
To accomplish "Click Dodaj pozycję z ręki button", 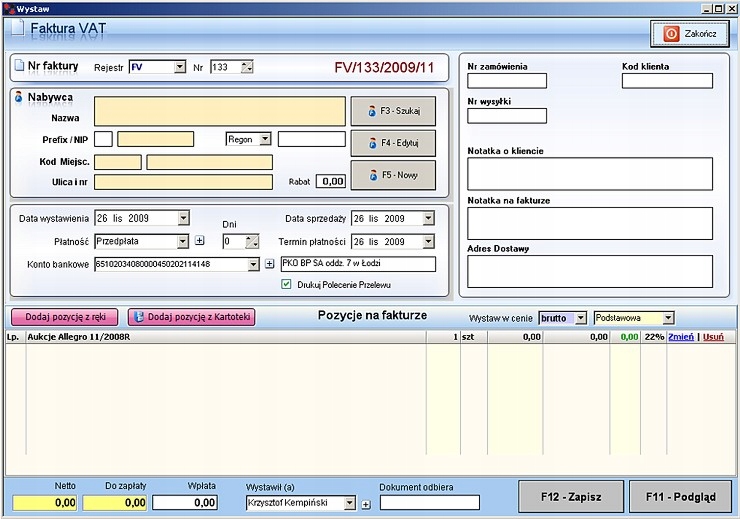I will [x=65, y=316].
